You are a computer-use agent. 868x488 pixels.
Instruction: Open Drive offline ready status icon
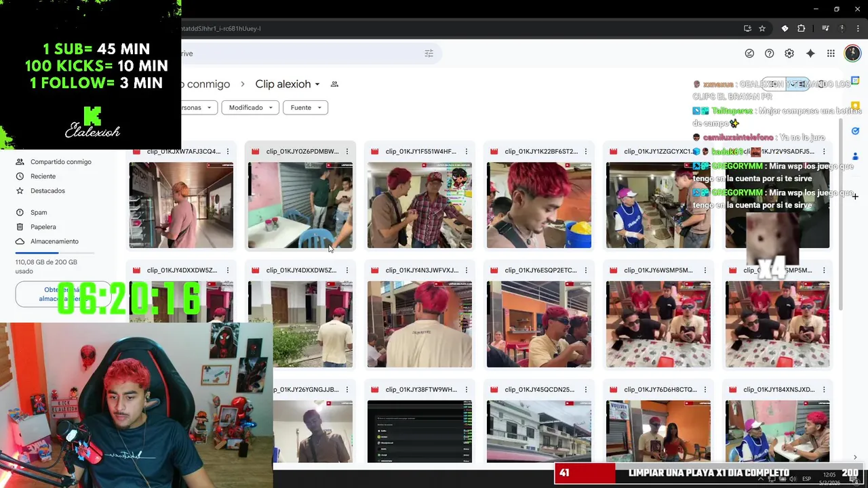point(749,54)
